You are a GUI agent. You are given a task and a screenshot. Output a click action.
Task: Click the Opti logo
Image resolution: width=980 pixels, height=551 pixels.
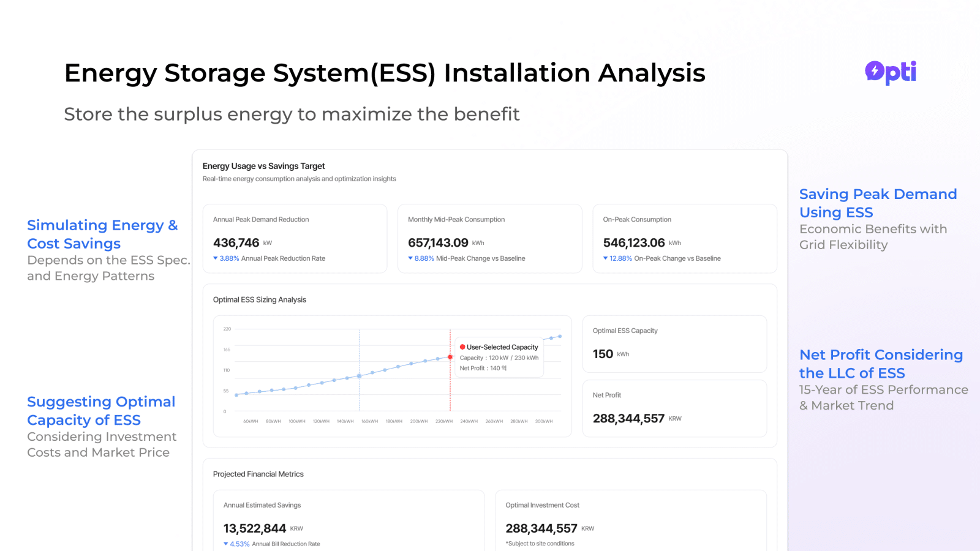pos(891,72)
